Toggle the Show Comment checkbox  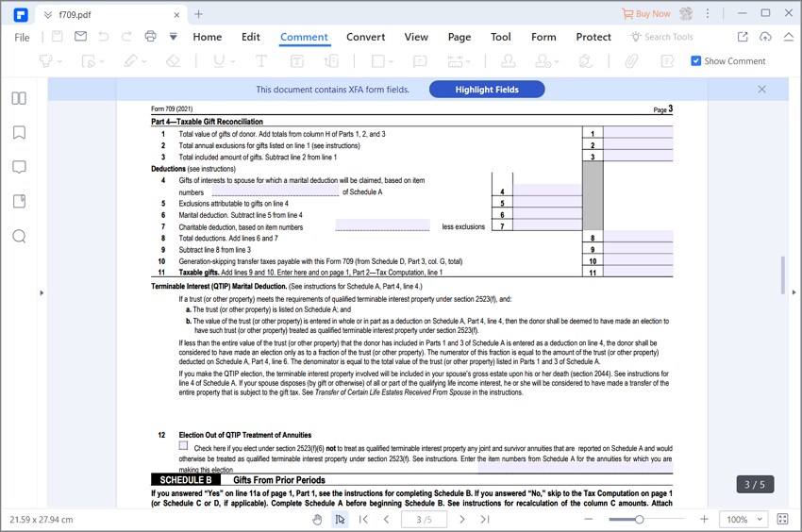695,61
